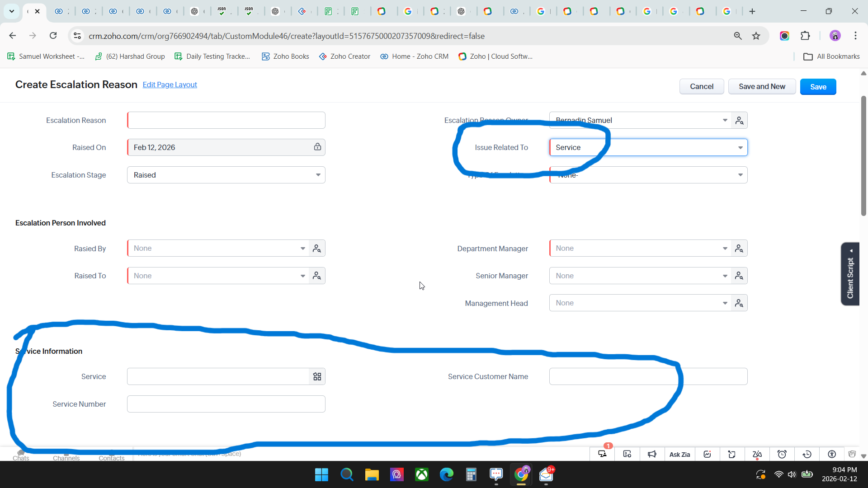Click lock icon in Raised On field

[317, 147]
